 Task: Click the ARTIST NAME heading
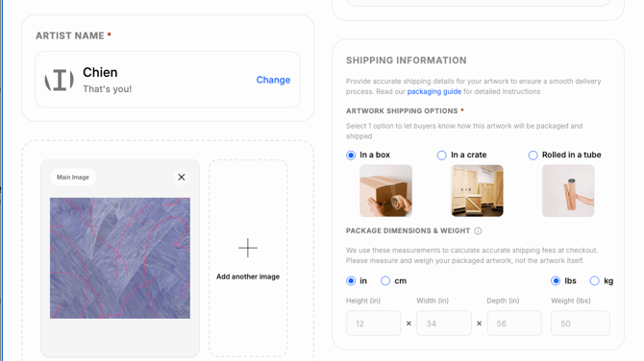pos(70,36)
